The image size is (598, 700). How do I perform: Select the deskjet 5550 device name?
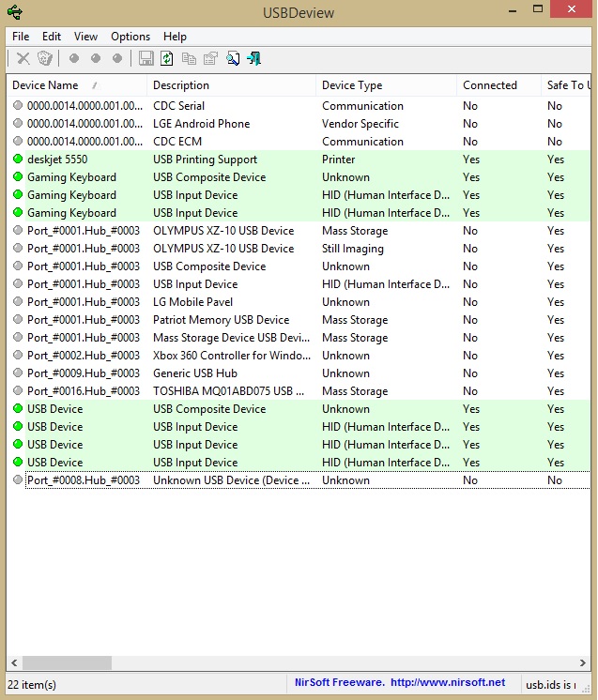click(57, 160)
